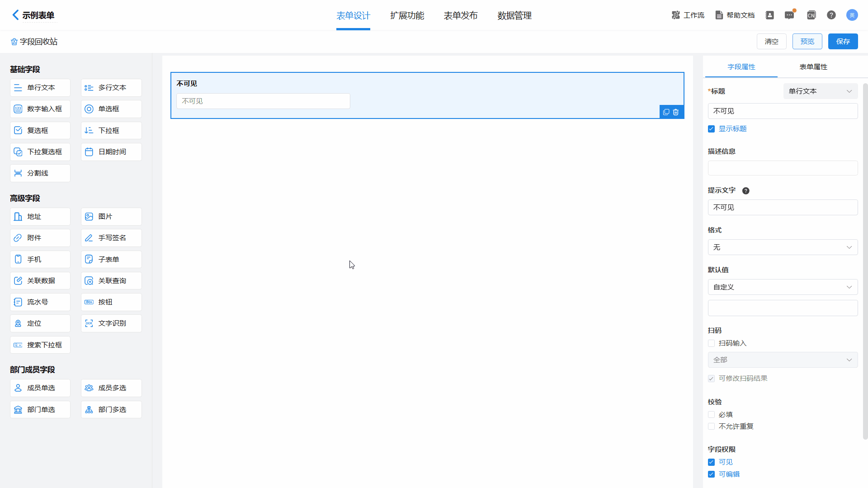Add a 成员单选 field
Image resolution: width=868 pixels, height=488 pixels.
pyautogui.click(x=40, y=388)
